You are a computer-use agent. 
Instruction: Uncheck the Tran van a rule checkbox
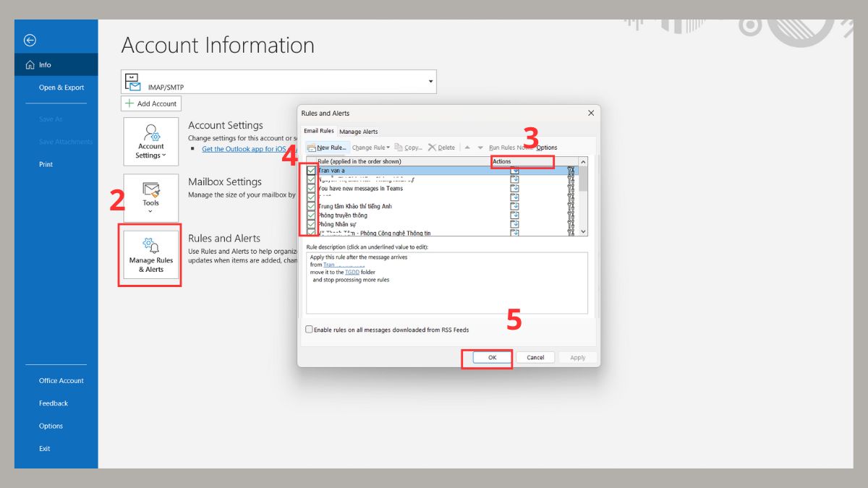(x=311, y=171)
